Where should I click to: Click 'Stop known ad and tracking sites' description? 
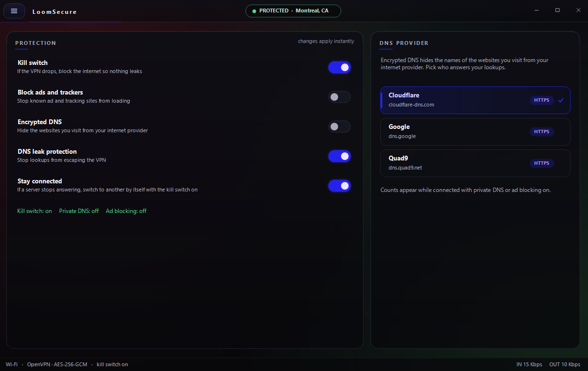(x=74, y=101)
